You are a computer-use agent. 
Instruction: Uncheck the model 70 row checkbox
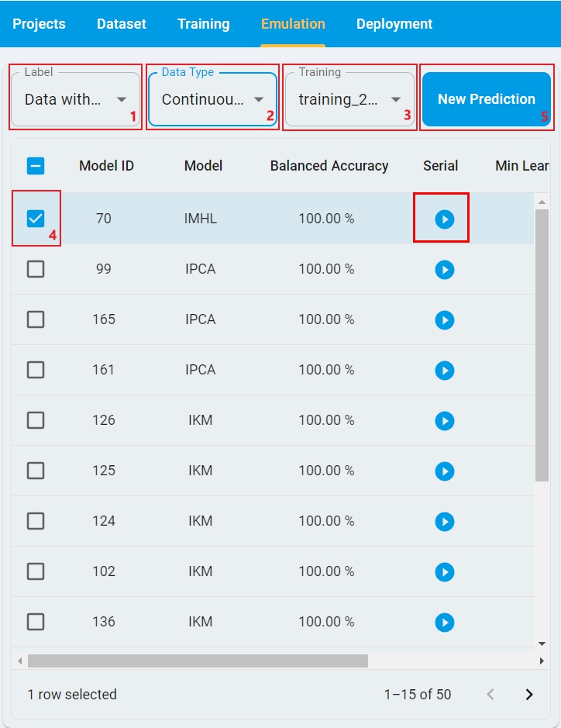pyautogui.click(x=36, y=219)
